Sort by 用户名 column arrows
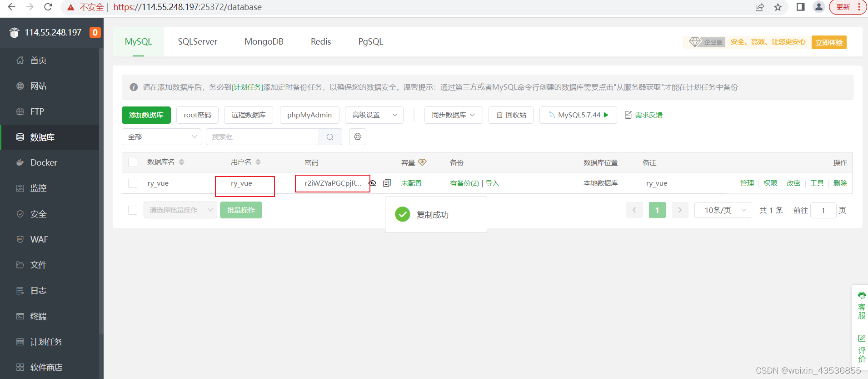Image resolution: width=868 pixels, height=379 pixels. pyautogui.click(x=258, y=162)
